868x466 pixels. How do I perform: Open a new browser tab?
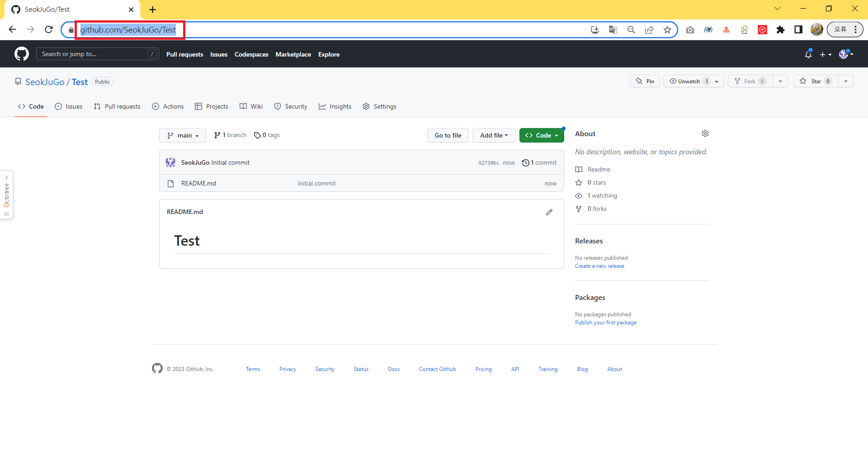point(153,10)
